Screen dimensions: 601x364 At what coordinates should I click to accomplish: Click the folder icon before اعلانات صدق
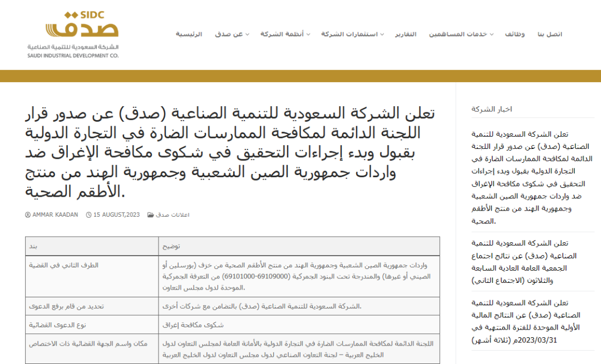150,215
